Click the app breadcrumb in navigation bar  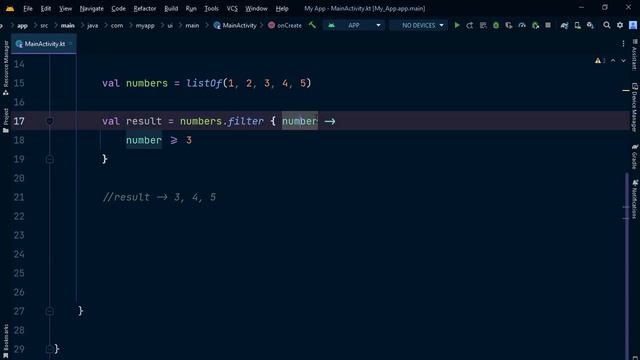(22, 25)
